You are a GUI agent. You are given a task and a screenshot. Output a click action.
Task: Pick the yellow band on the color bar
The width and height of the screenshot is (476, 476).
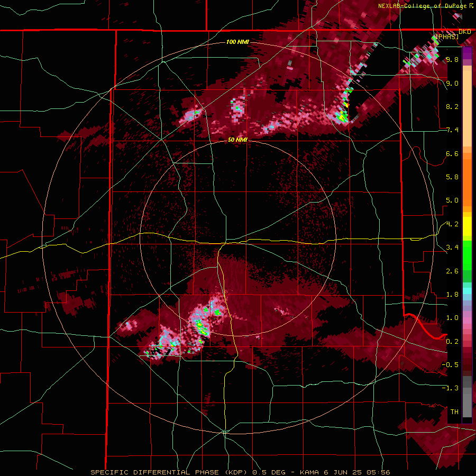point(467,226)
